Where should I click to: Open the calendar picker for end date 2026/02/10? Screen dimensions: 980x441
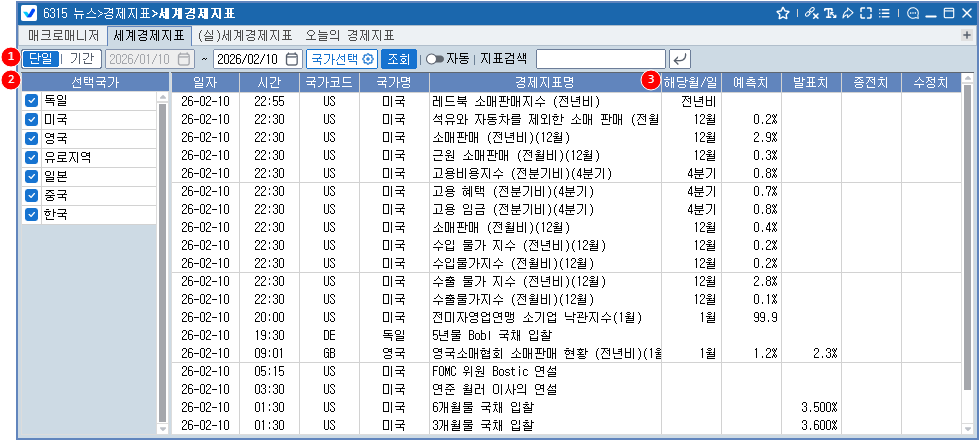pyautogui.click(x=291, y=59)
